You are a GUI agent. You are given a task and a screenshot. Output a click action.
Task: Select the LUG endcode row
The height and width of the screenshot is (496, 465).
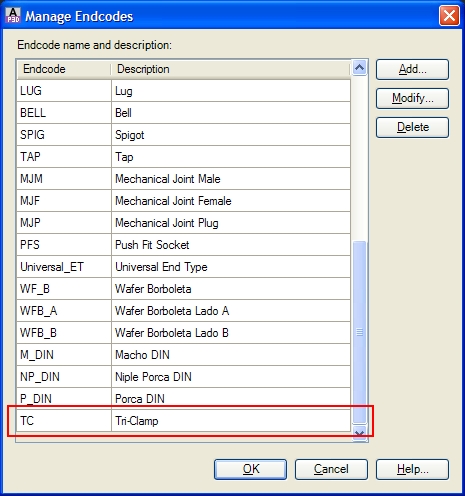(184, 91)
